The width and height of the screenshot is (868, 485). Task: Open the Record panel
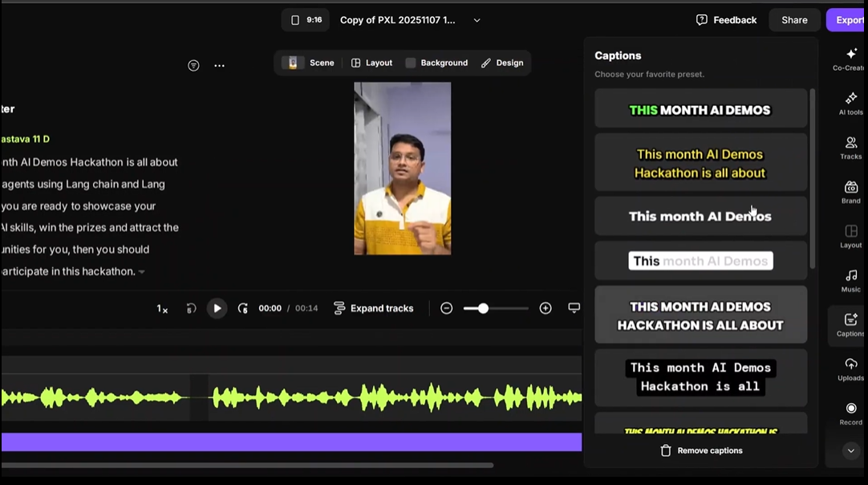pyautogui.click(x=850, y=414)
